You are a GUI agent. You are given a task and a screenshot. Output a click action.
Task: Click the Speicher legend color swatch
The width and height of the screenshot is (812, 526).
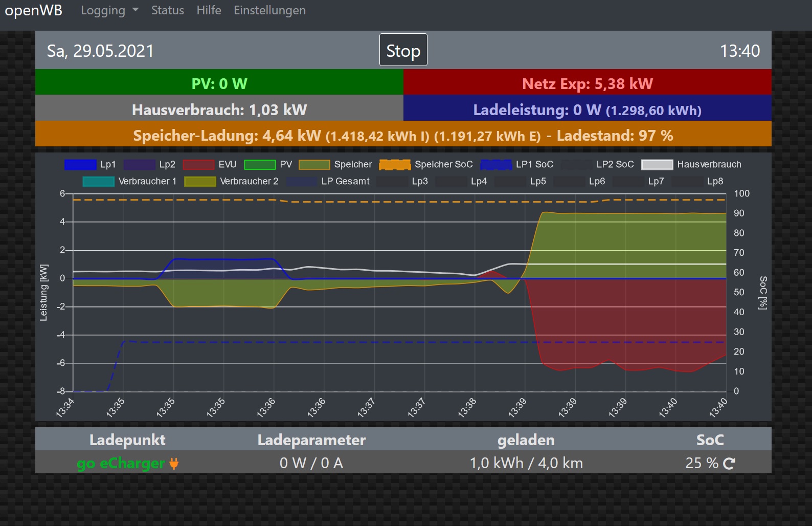pyautogui.click(x=314, y=165)
